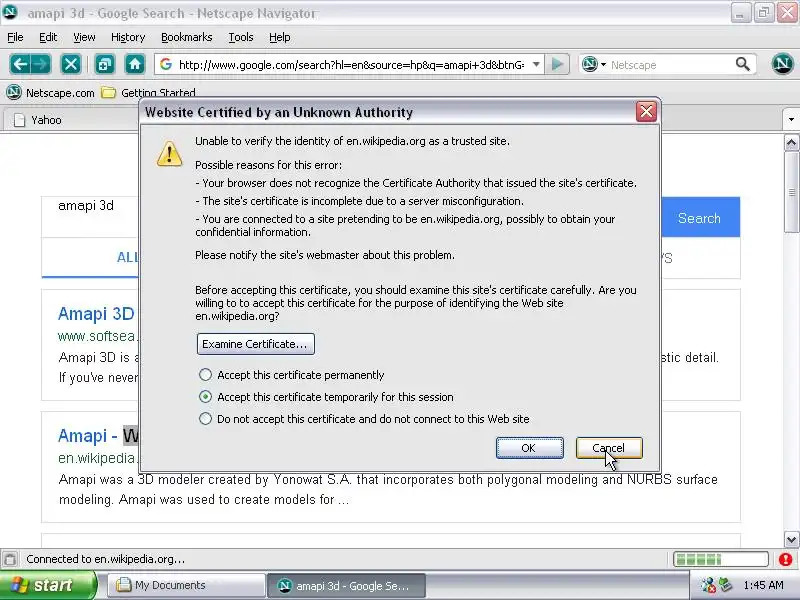Click the ALL results tab
Viewport: 800px width, 600px height.
point(128,257)
